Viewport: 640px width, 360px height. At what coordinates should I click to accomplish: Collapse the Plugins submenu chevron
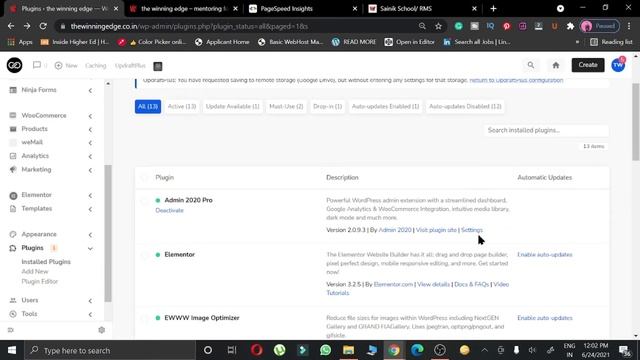90,249
